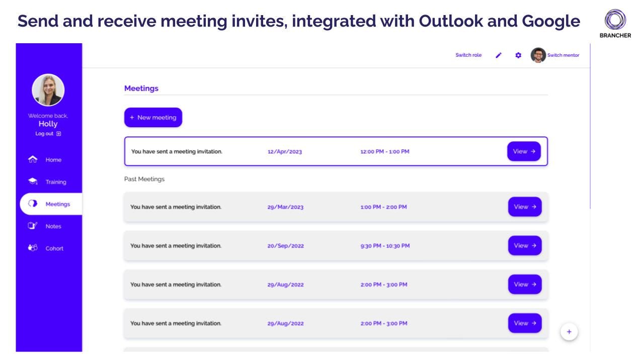View the last visible 29/Aug/2022 meeting
644x362 pixels.
coord(525,323)
